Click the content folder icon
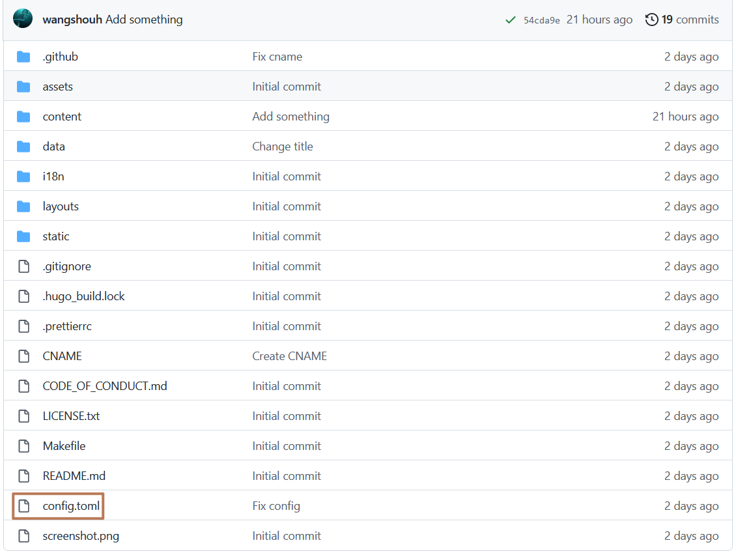Viewport: 736px width, 560px height. (24, 116)
